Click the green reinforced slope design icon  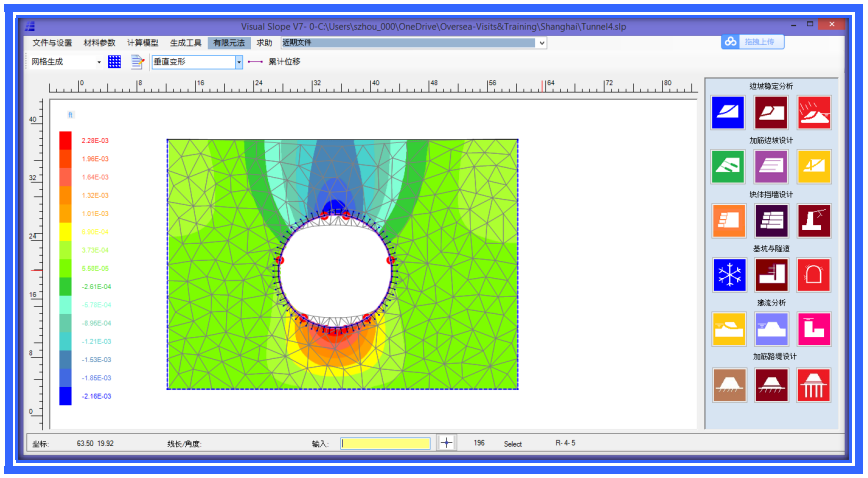(727, 166)
